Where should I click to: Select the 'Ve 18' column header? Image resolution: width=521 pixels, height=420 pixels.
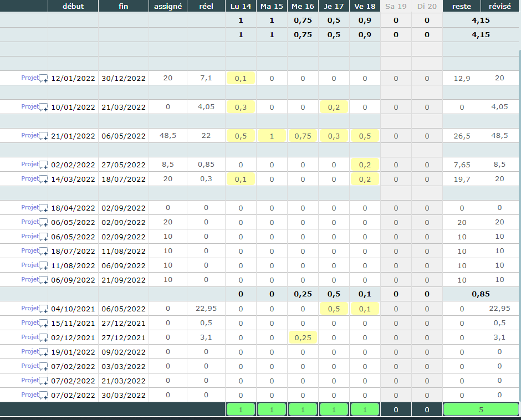point(365,6)
